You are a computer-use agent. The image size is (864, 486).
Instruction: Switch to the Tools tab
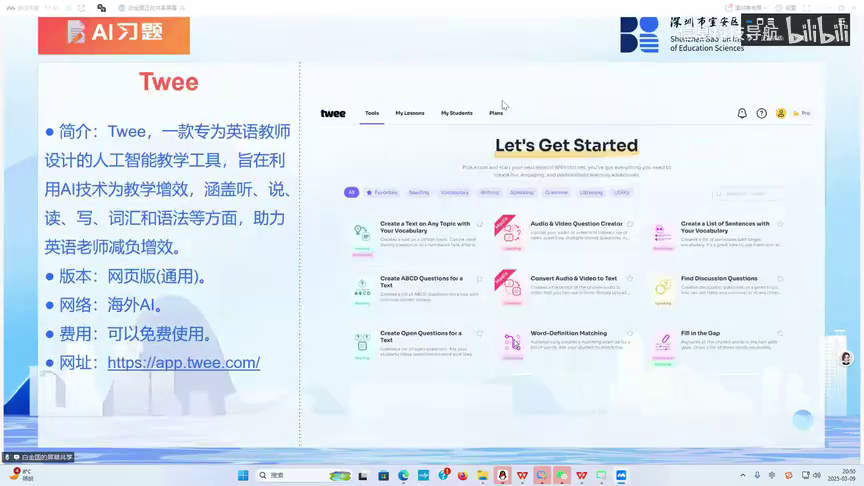pyautogui.click(x=372, y=113)
